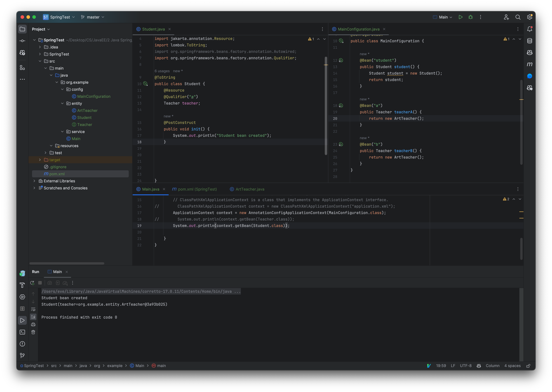Open the Database tool window
This screenshot has width=552, height=392.
coord(530,41)
